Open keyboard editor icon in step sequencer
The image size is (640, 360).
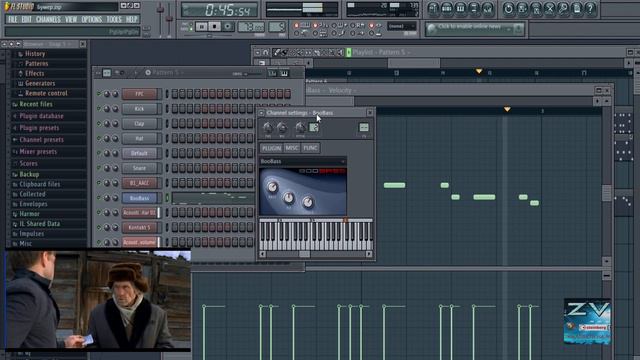[x=284, y=73]
